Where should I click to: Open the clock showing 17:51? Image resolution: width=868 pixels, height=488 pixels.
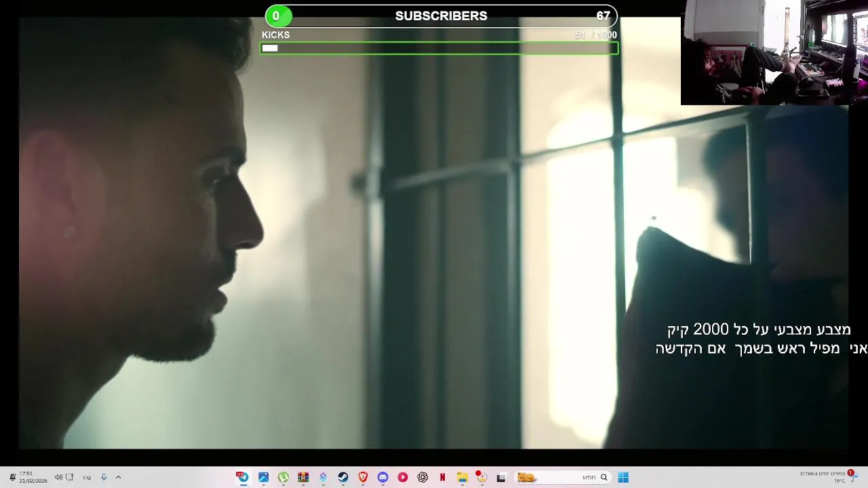click(x=33, y=477)
